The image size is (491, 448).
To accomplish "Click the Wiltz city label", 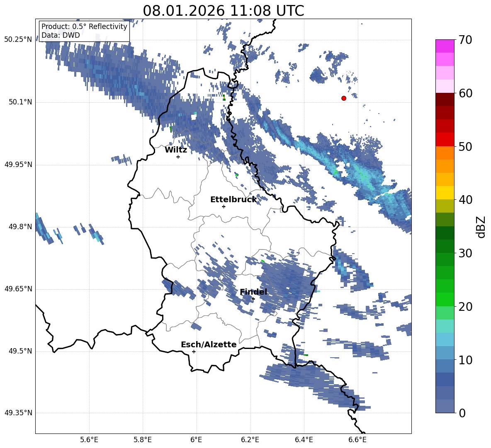I will pos(176,150).
